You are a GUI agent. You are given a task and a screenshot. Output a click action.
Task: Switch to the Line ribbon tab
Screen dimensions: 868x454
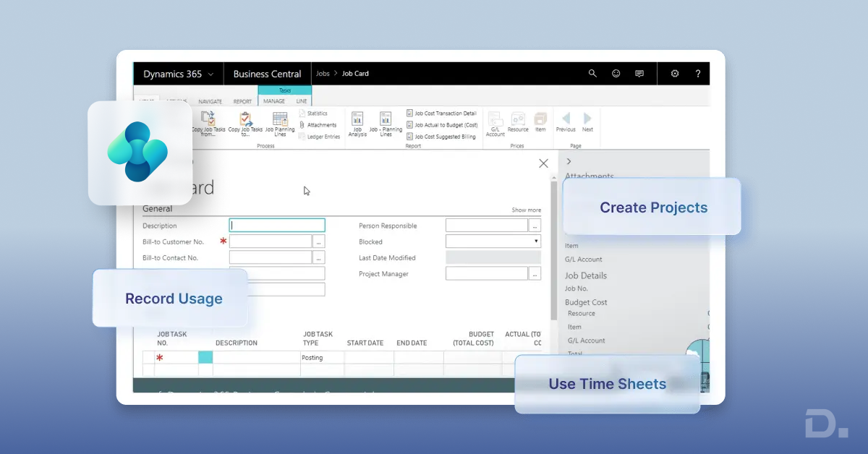click(x=302, y=101)
